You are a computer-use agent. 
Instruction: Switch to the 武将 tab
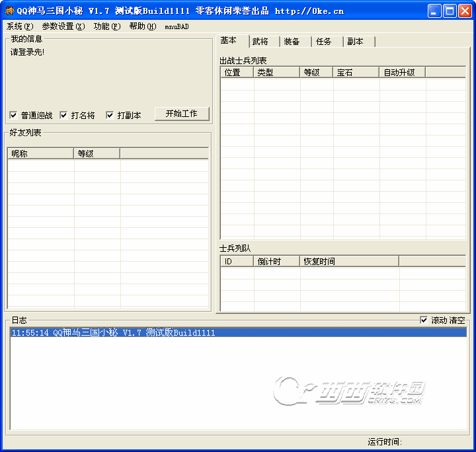pyautogui.click(x=260, y=42)
